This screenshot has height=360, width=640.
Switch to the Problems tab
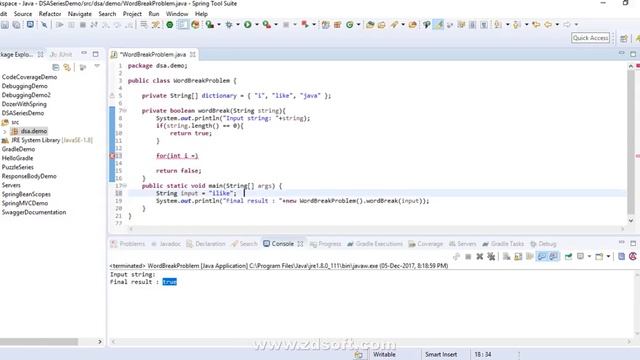(128, 244)
